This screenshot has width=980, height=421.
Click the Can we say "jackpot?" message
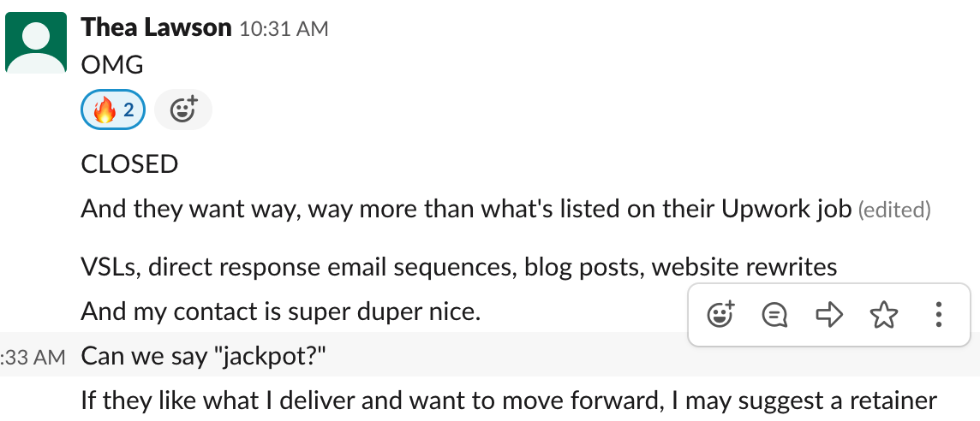[x=204, y=355]
